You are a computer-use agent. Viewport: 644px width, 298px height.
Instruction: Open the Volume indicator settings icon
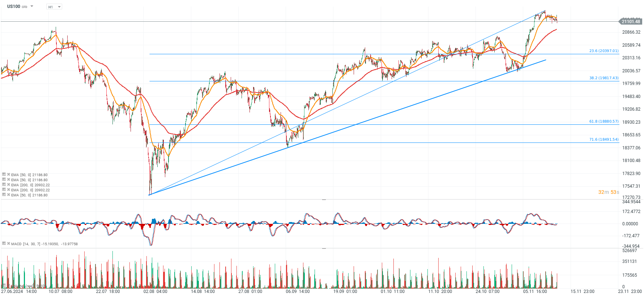click(x=4, y=286)
